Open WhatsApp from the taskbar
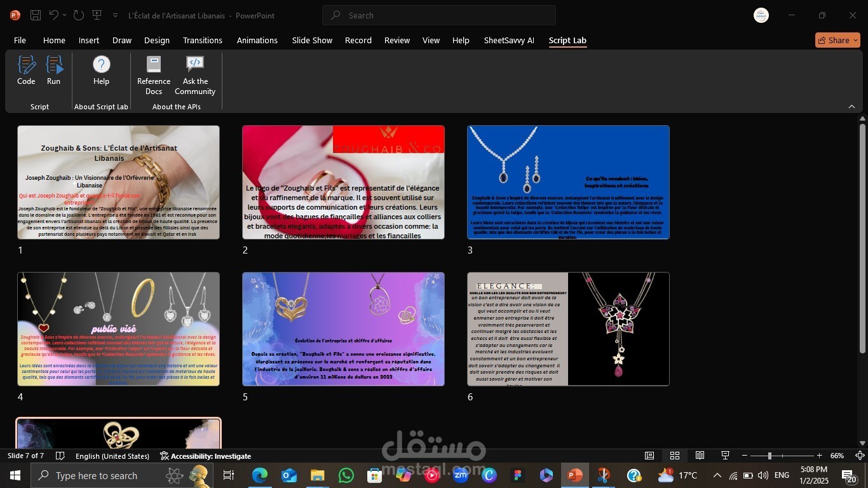 click(346, 475)
